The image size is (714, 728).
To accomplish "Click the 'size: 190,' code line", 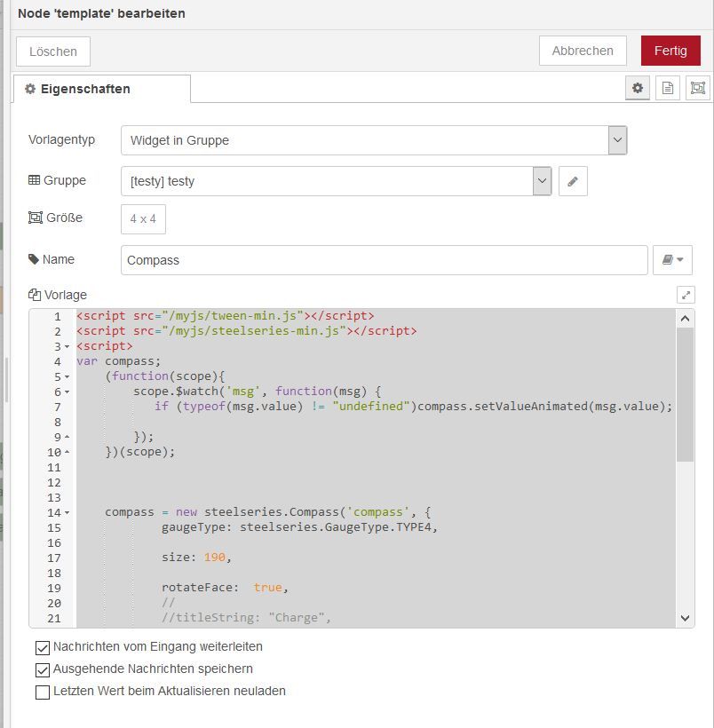I will [x=196, y=558].
